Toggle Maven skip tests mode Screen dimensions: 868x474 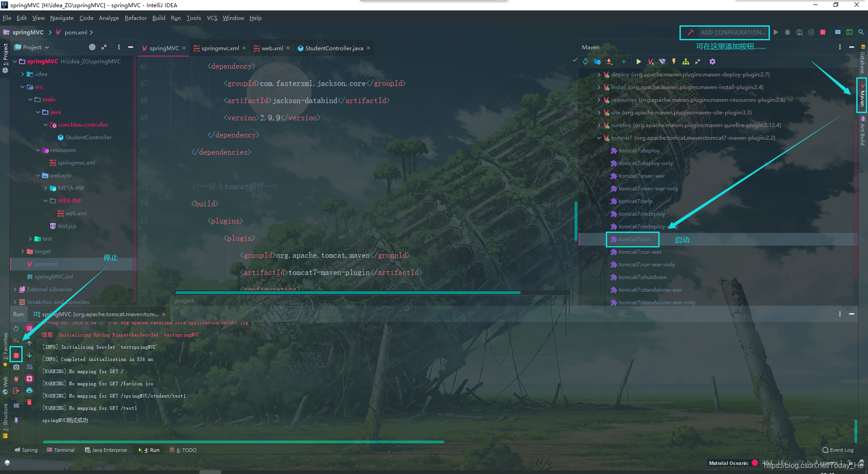tap(674, 62)
